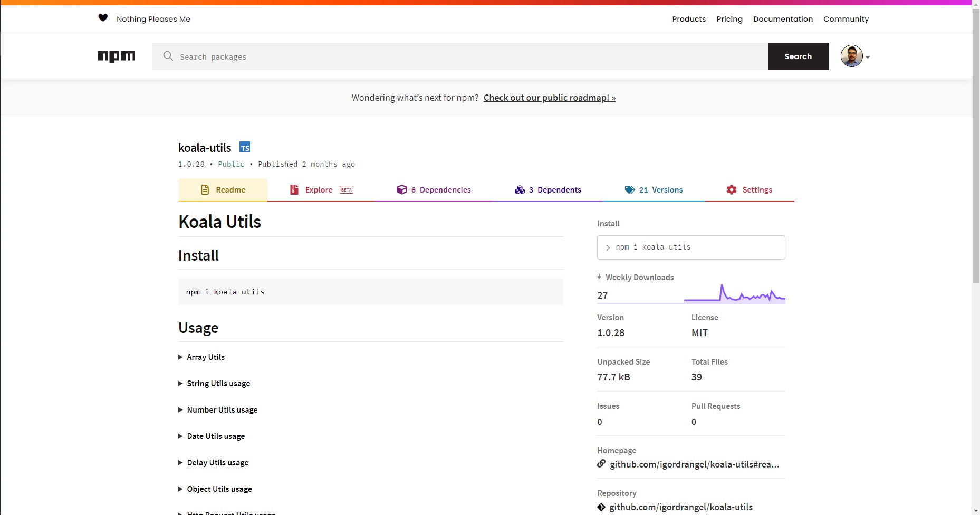This screenshot has height=515, width=980.
Task: Open the public roadmap link
Action: (550, 98)
